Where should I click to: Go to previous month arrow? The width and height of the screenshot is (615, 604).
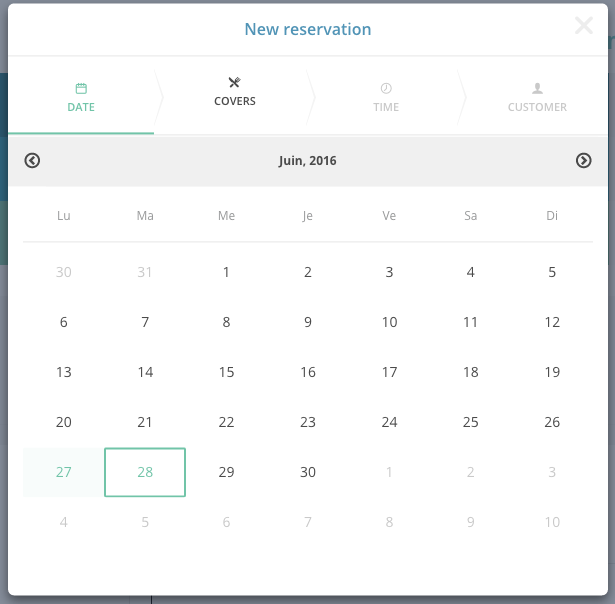(x=32, y=160)
